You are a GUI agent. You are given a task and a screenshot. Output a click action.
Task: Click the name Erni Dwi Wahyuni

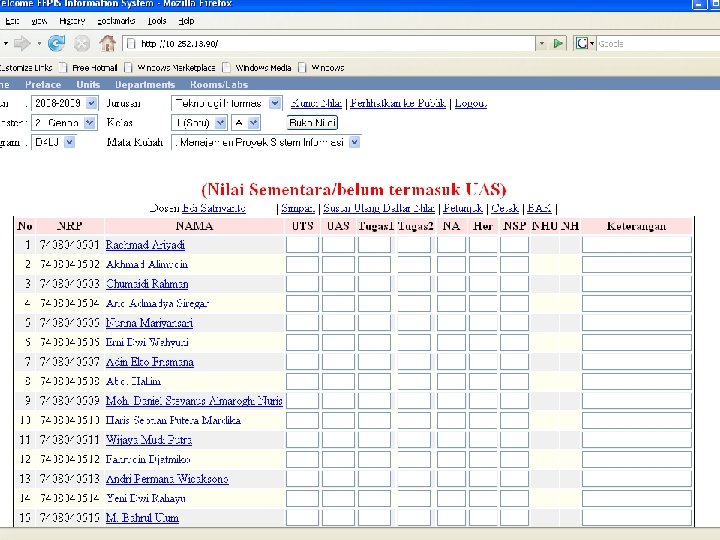pyautogui.click(x=147, y=343)
